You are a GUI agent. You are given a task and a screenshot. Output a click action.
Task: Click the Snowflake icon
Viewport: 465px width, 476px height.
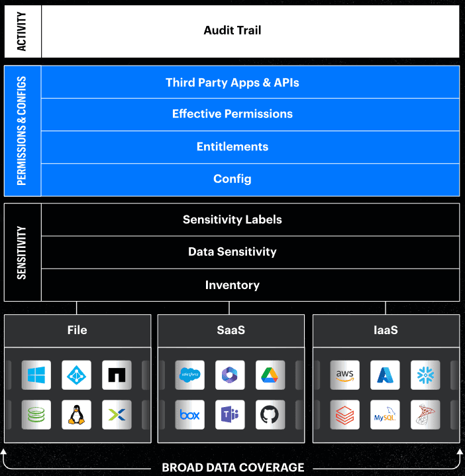coord(425,375)
